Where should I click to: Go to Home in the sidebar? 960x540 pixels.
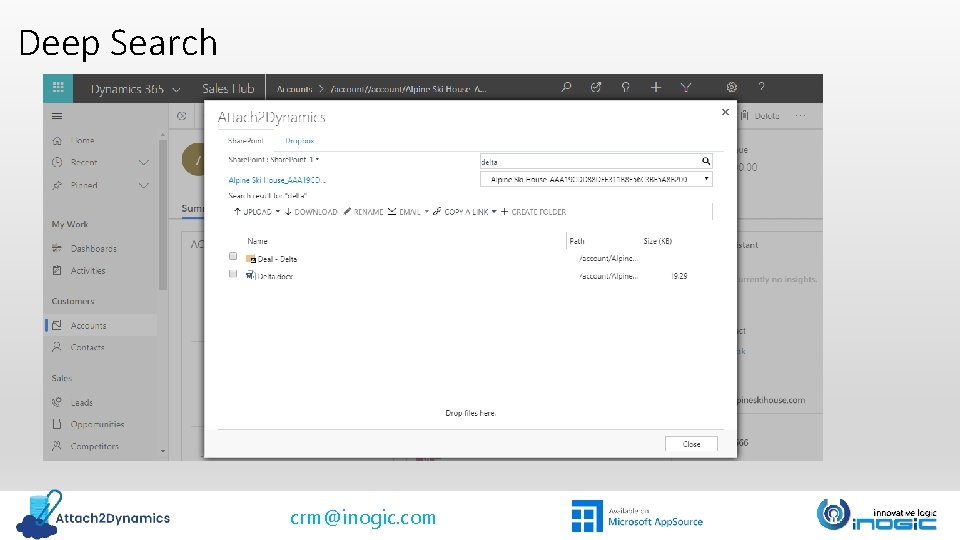(x=82, y=140)
